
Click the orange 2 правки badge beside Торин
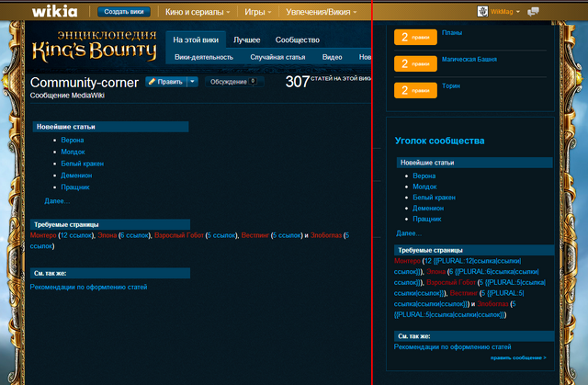click(x=415, y=90)
